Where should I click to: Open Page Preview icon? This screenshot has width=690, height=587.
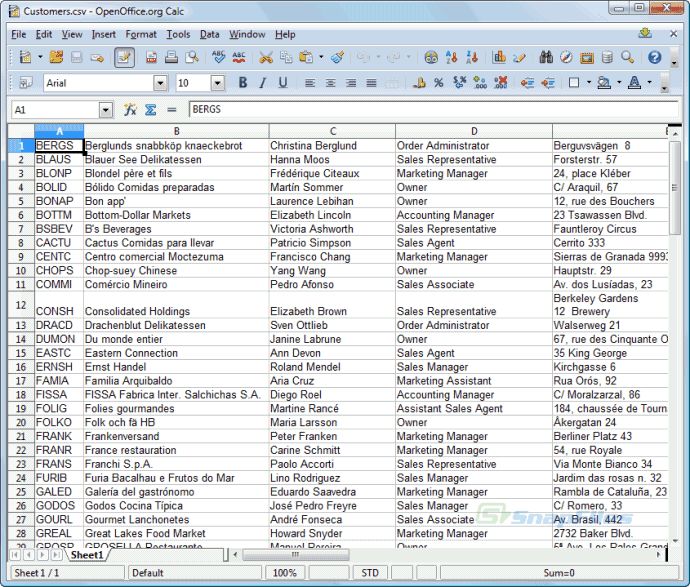point(191,57)
